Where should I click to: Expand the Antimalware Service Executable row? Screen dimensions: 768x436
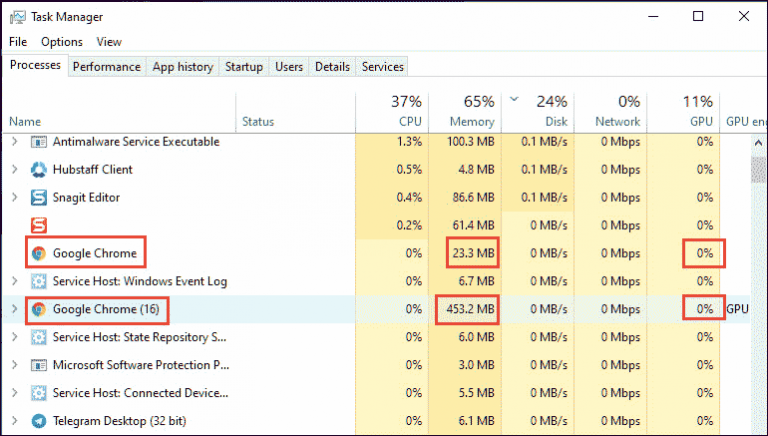15,142
